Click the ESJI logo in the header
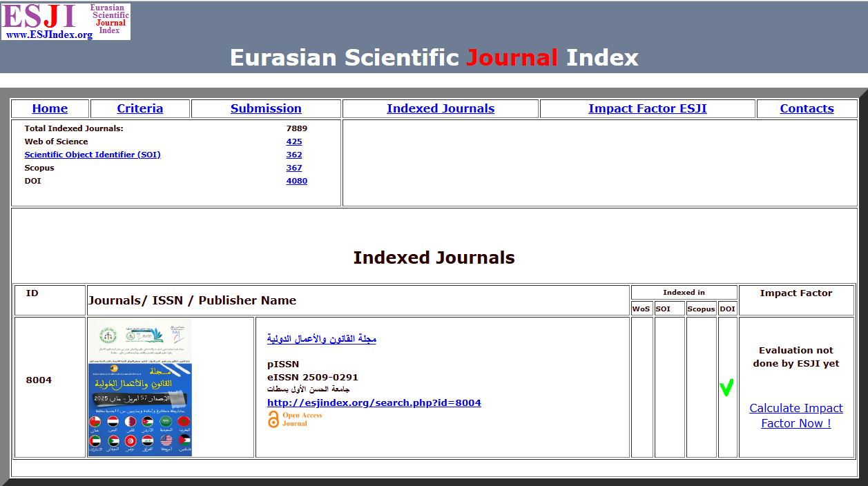Screen dimensions: 868x486 (66, 21)
